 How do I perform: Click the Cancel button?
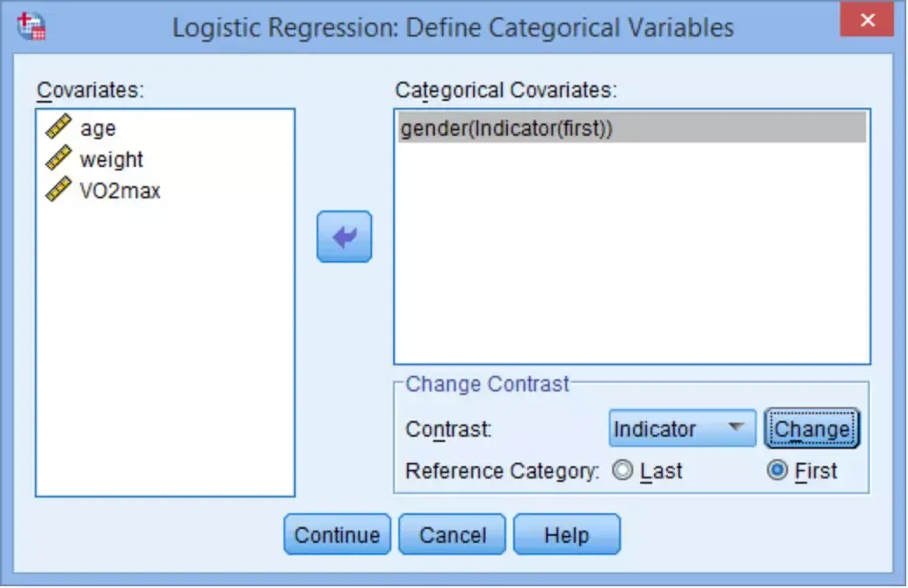tap(452, 534)
